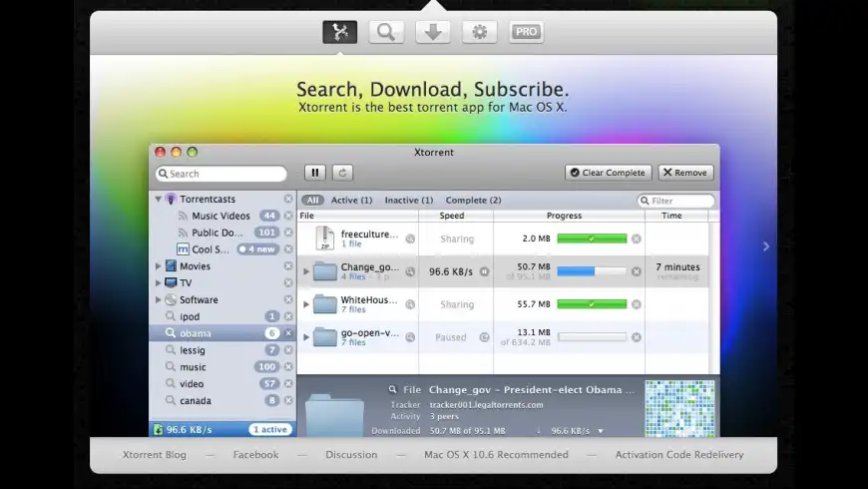This screenshot has width=868, height=489.
Task: Expand the Movies sidebar group
Action: [x=159, y=266]
